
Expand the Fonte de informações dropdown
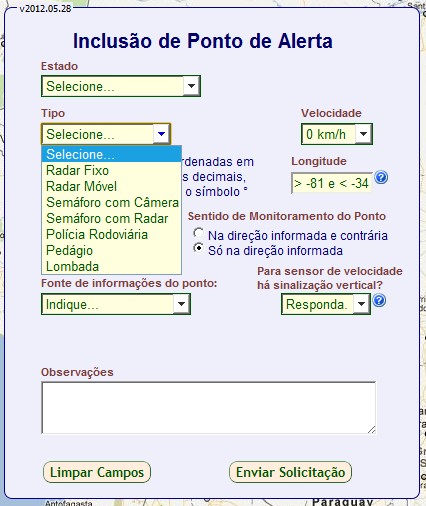coord(116,304)
